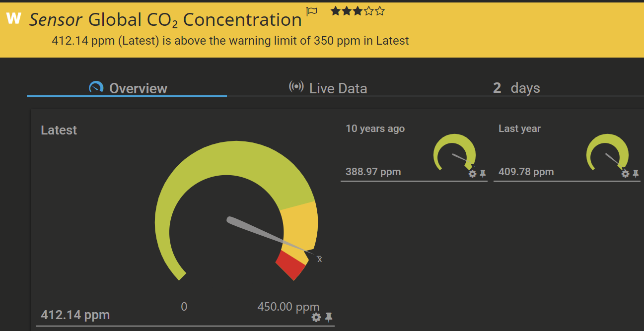This screenshot has width=644, height=331.
Task: Pin the Latest channel gauge
Action: (328, 317)
